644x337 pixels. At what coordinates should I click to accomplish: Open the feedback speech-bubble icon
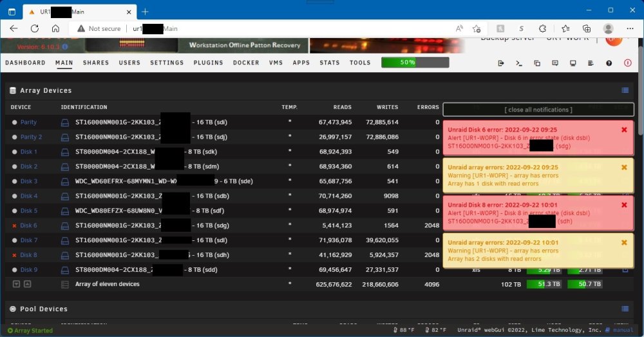pos(555,63)
